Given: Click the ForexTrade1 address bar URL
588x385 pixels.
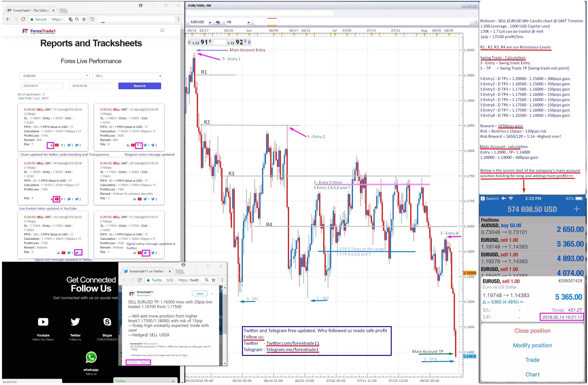Looking at the screenshot, I should tap(59, 19).
